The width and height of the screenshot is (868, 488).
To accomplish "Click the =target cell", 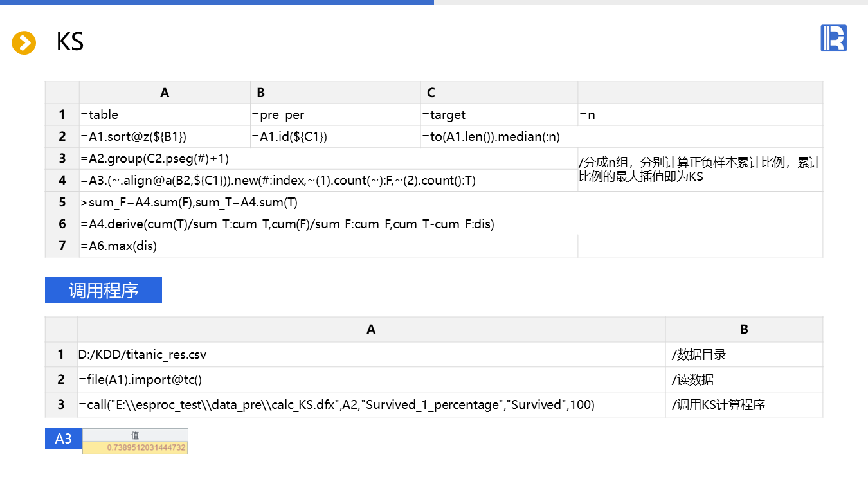I will (x=499, y=115).
